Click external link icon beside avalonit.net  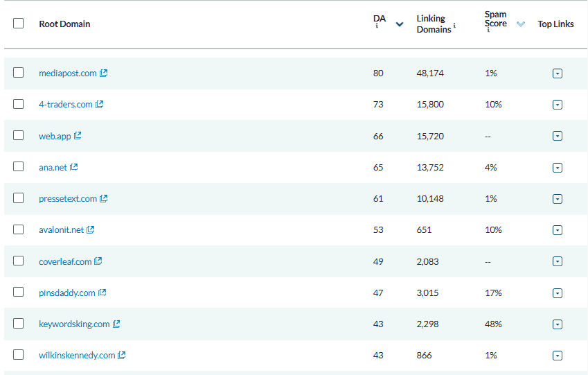tap(91, 229)
